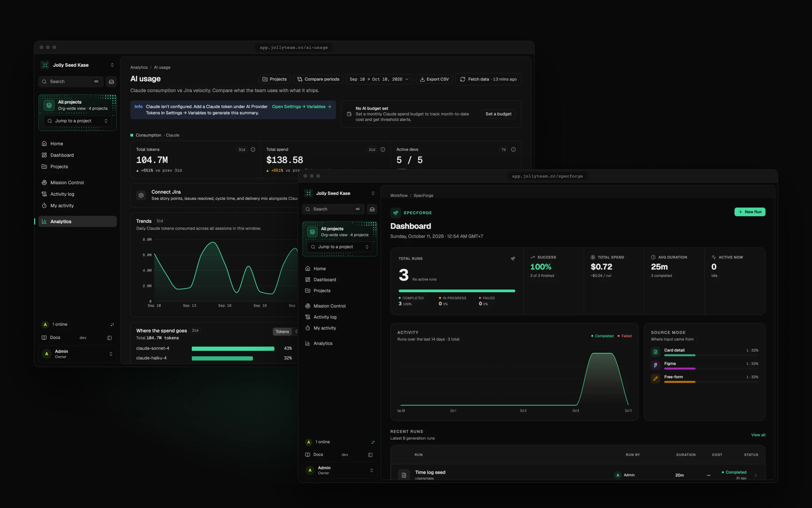Screen dimensions: 812x508
Task: Click inbox icon beside Search in SpecForge window
Action: click(x=372, y=209)
